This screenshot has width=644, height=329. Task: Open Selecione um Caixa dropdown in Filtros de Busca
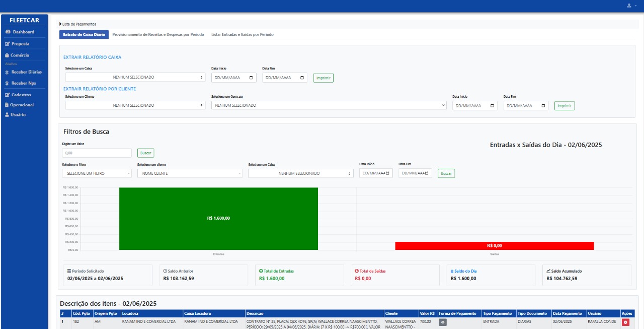pos(301,173)
